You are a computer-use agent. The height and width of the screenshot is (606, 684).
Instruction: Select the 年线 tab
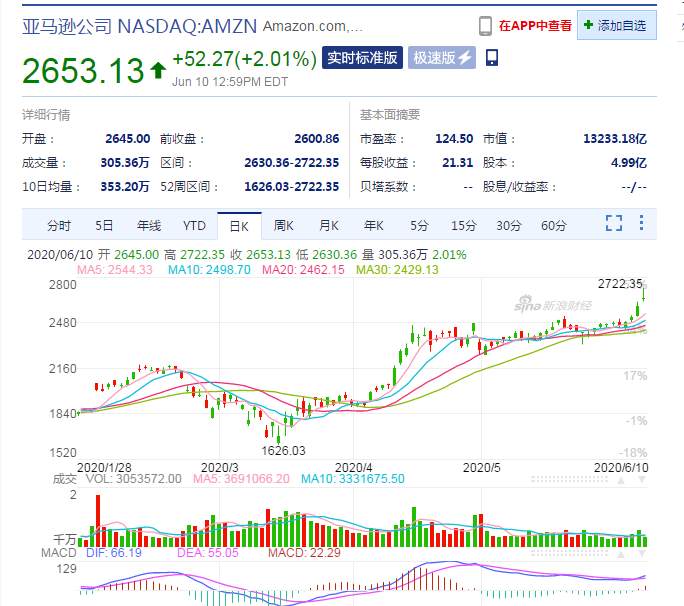click(x=149, y=226)
